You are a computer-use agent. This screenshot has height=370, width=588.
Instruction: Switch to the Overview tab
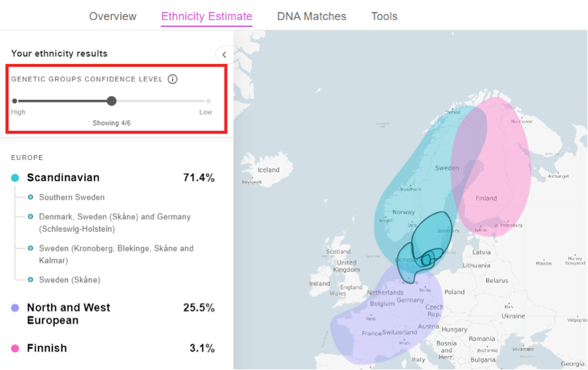coord(113,17)
